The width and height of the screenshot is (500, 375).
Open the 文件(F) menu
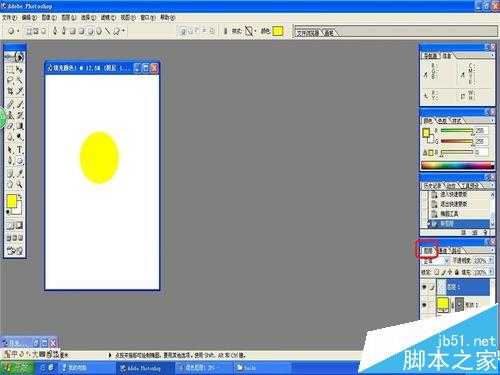(x=9, y=17)
